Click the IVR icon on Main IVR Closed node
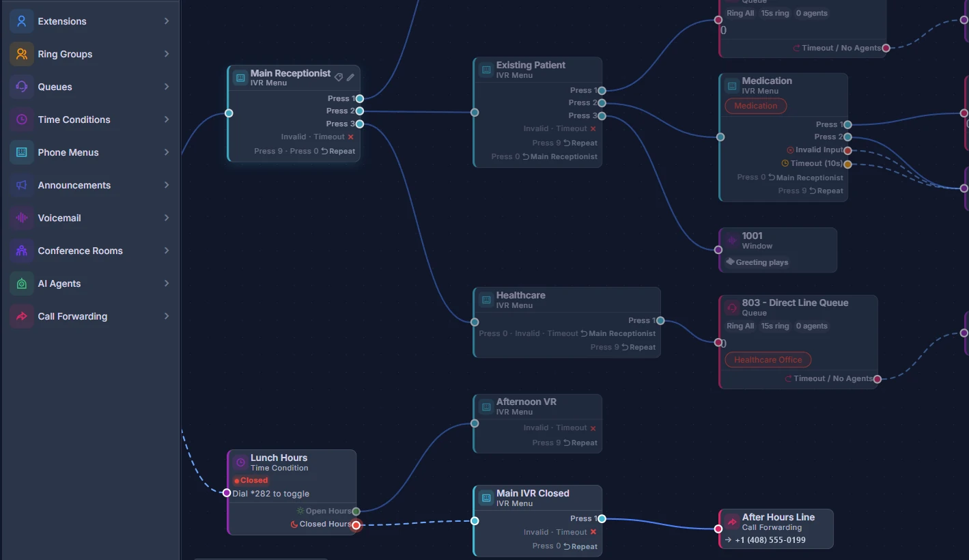969x560 pixels. [x=486, y=498]
